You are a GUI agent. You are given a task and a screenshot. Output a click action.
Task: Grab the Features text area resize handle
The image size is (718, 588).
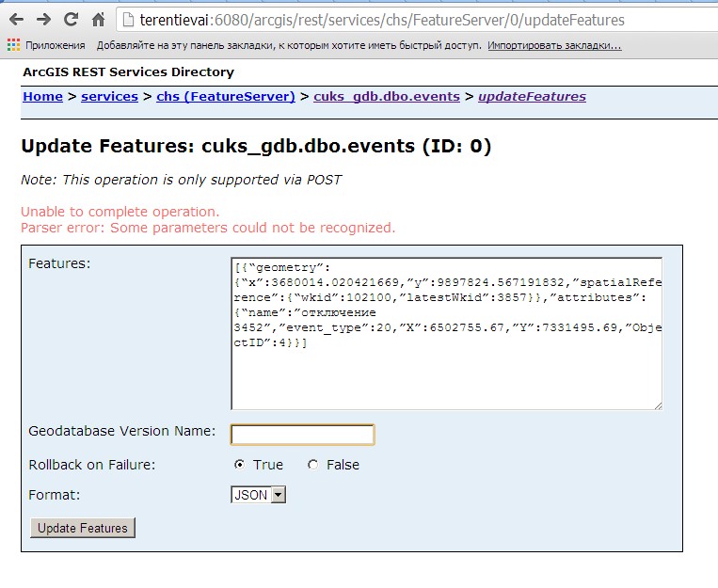tap(658, 405)
